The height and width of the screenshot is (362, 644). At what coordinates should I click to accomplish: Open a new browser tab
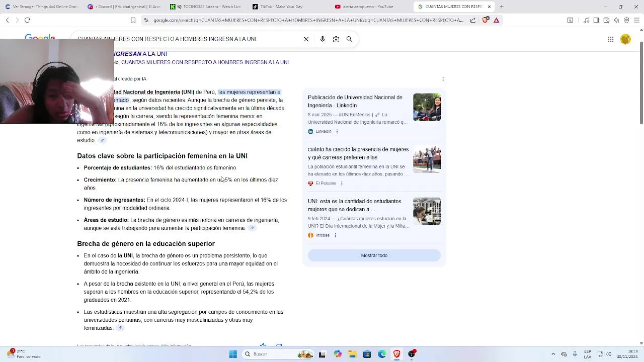[502, 7]
